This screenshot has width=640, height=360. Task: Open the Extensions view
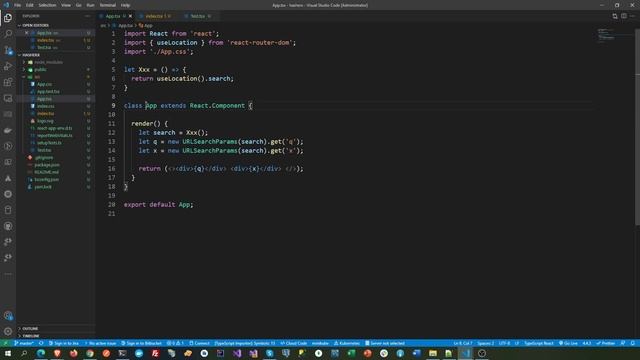point(8,82)
